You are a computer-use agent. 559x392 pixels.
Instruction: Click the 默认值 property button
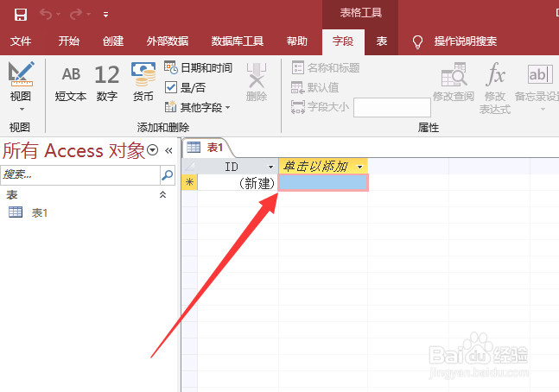pyautogui.click(x=314, y=87)
